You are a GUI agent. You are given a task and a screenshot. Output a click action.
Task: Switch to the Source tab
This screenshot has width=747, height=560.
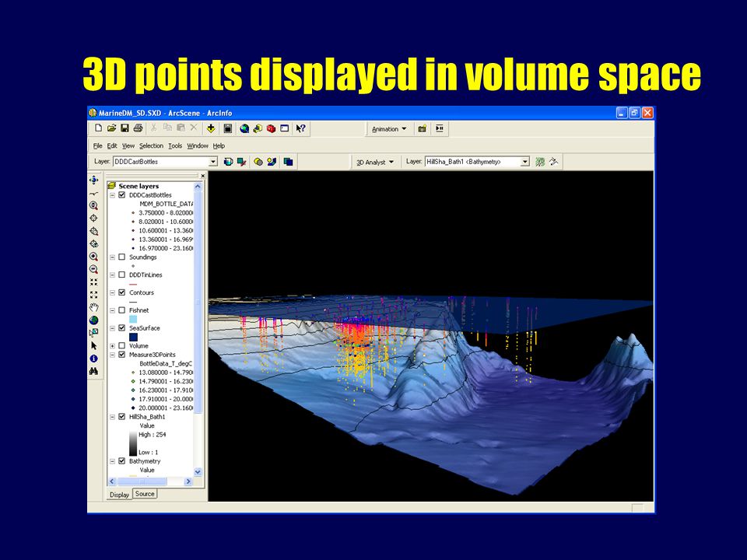(x=145, y=494)
